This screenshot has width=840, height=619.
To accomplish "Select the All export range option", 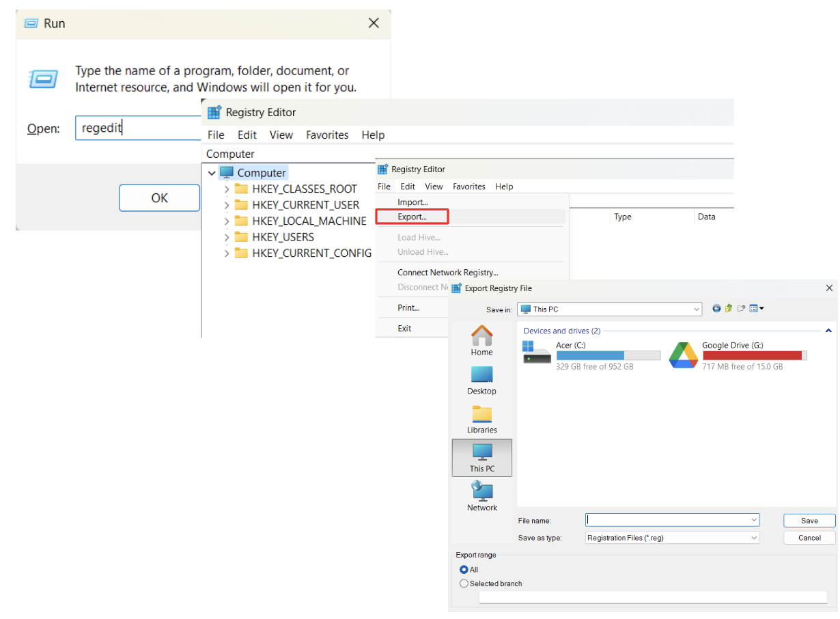I will click(x=464, y=569).
